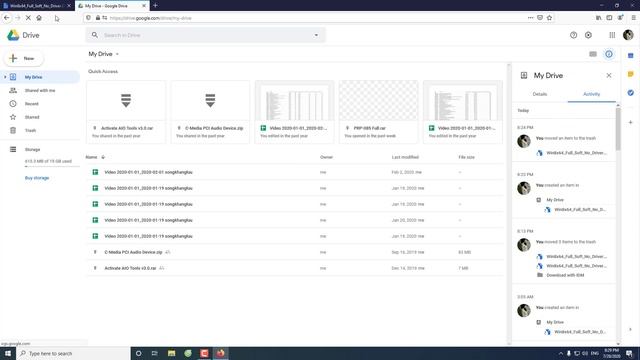The width and height of the screenshot is (640, 360).
Task: Click the Buy storage link
Action: pyautogui.click(x=37, y=178)
